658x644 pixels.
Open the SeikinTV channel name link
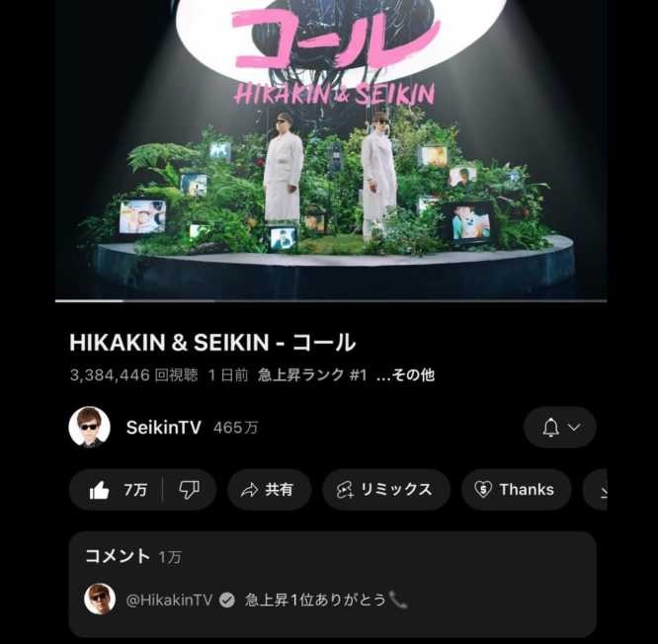pyautogui.click(x=164, y=428)
